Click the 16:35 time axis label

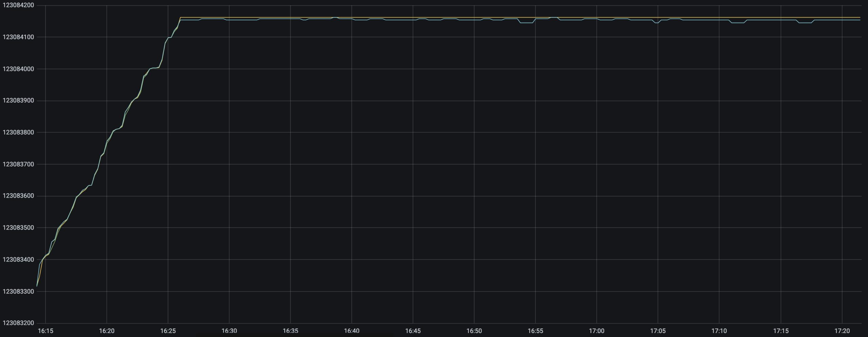(x=291, y=331)
